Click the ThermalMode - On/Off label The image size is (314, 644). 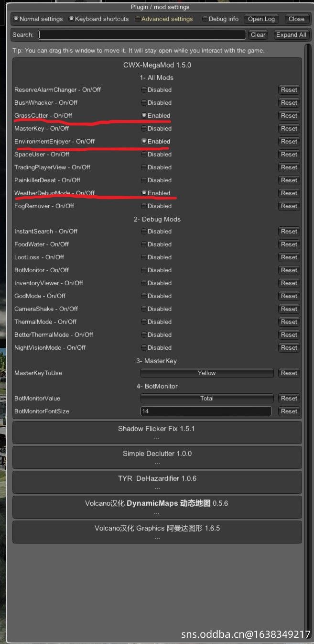click(45, 322)
